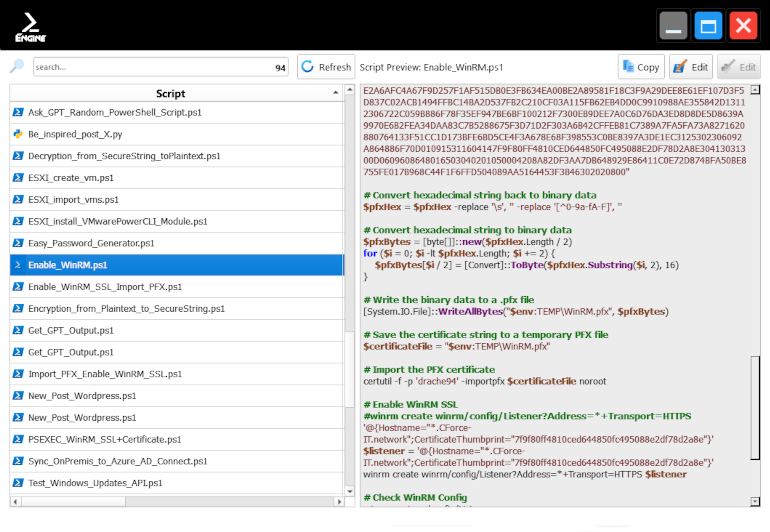Click the PowerShell icon next to Easy_Password_Generator.ps1
Image resolution: width=770 pixels, height=532 pixels.
pos(18,243)
